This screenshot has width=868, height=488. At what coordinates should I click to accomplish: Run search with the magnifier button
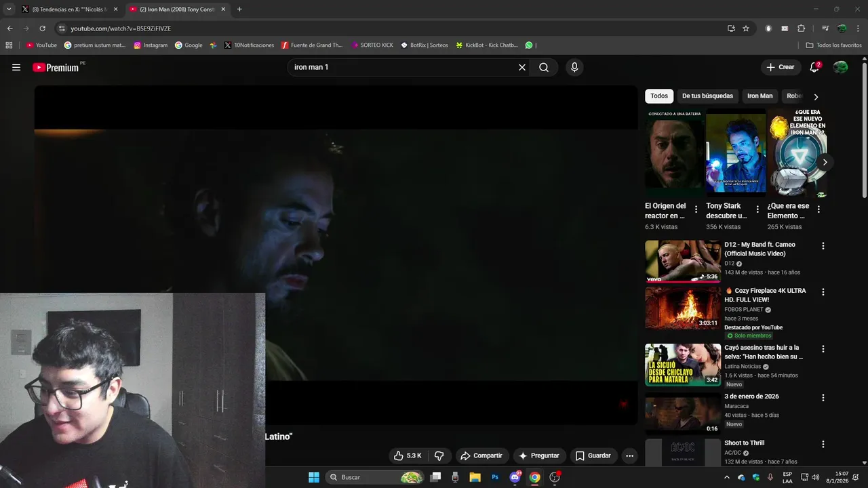[544, 67]
